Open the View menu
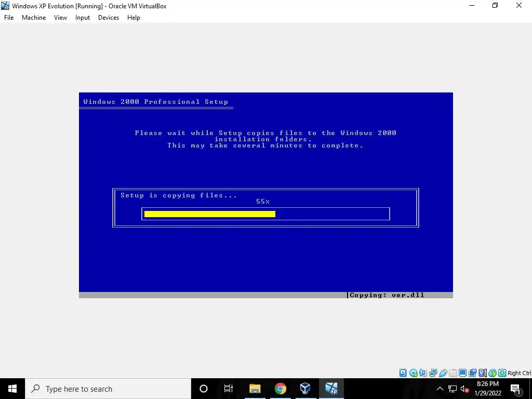The height and width of the screenshot is (399, 532). (60, 18)
